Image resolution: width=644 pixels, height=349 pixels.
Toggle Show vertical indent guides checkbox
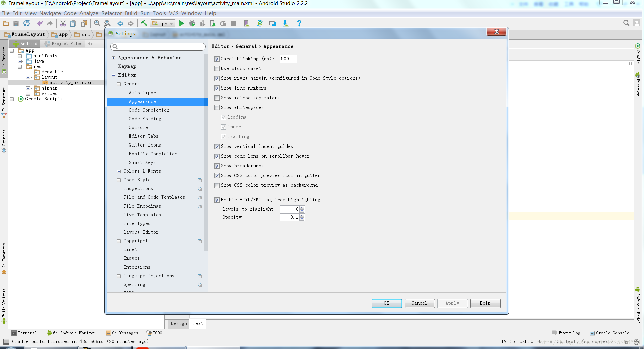(x=217, y=147)
